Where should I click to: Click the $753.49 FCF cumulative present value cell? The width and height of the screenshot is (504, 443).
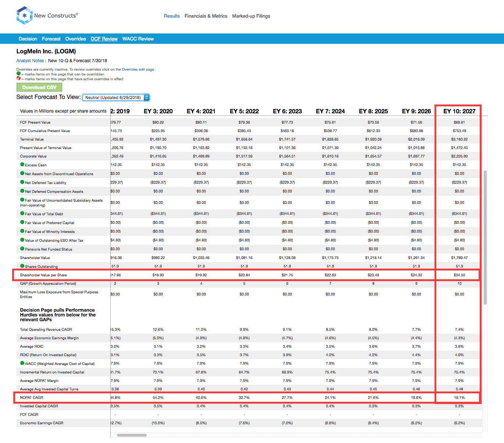(x=459, y=131)
